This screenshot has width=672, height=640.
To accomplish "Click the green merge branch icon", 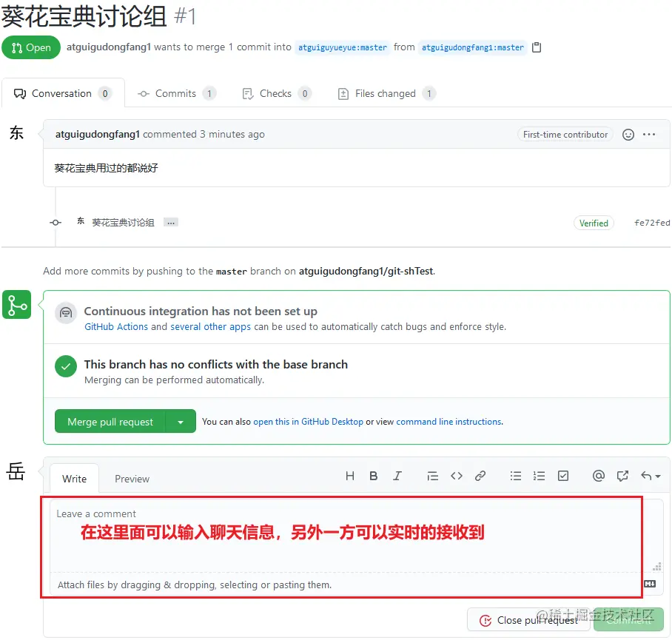I will (17, 305).
